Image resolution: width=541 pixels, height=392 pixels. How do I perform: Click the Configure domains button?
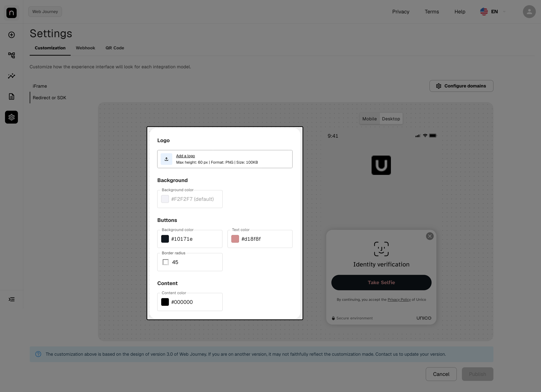[x=461, y=86]
